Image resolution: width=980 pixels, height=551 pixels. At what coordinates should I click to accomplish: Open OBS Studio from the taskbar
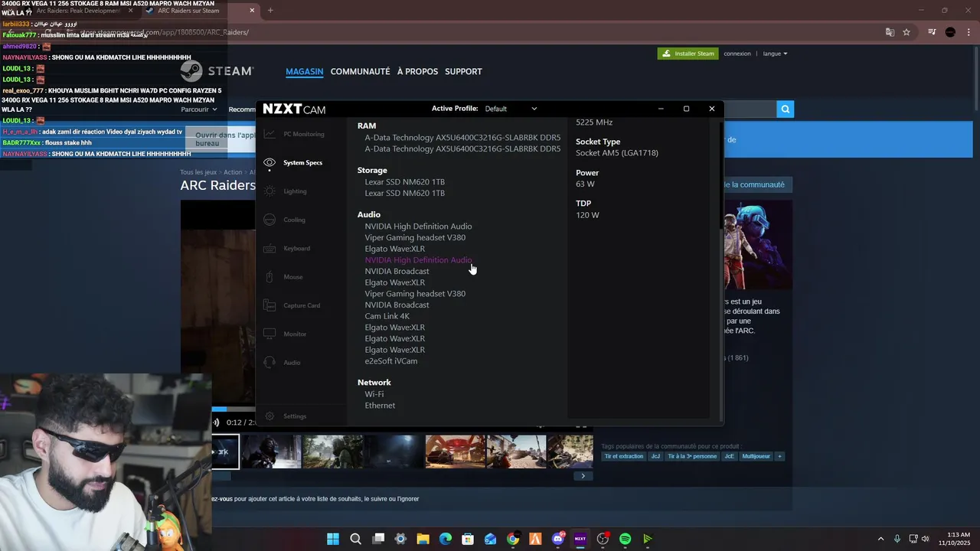(603, 539)
